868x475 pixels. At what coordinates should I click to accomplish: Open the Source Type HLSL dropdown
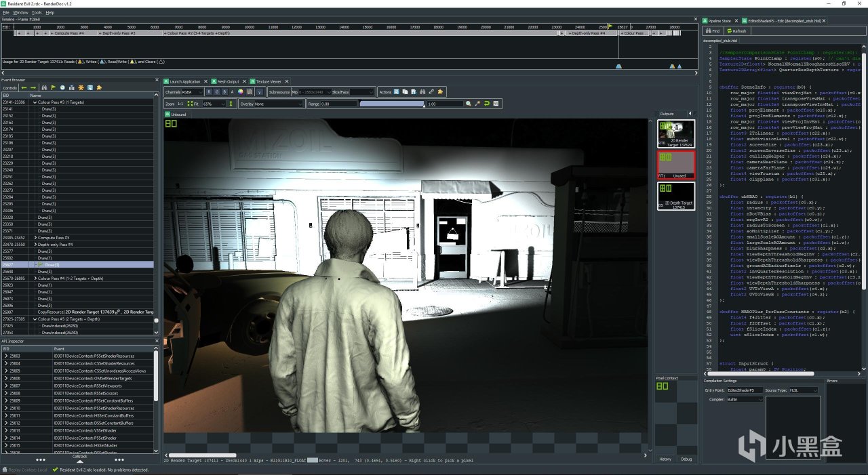pyautogui.click(x=804, y=390)
